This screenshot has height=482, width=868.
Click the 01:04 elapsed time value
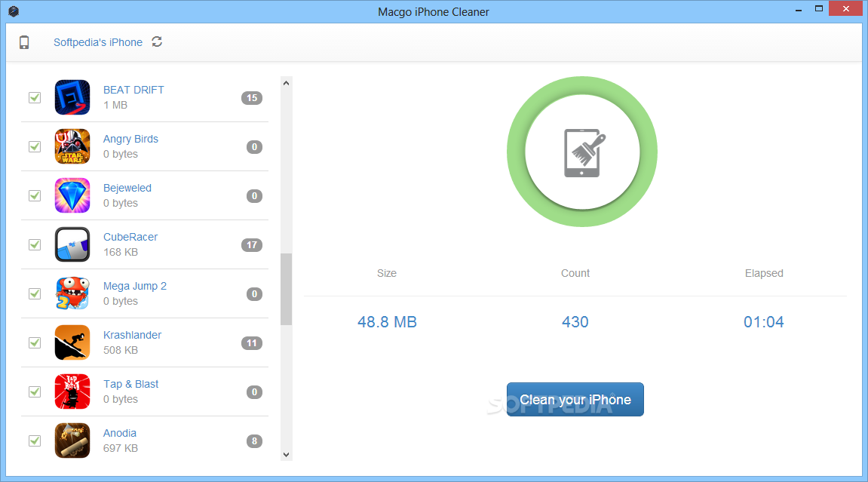[763, 322]
